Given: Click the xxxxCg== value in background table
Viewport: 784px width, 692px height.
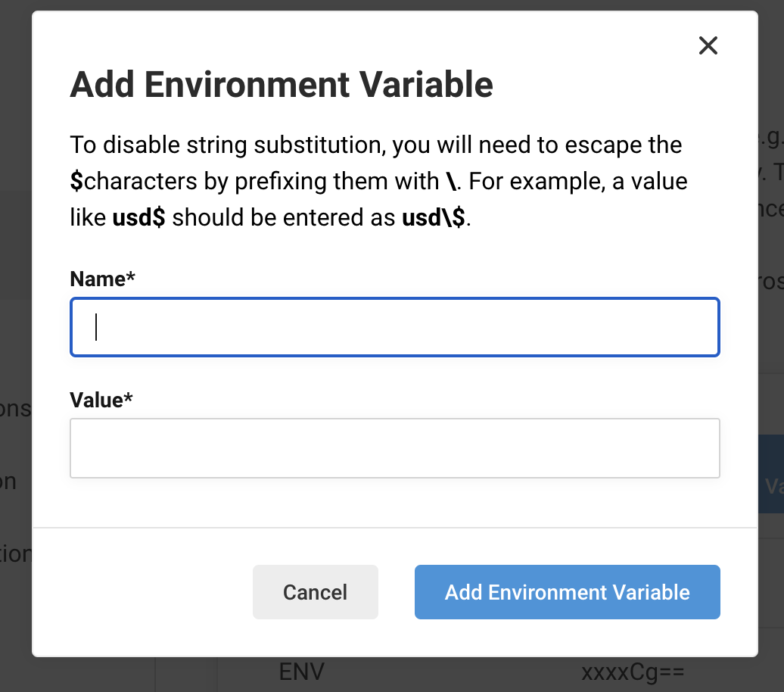Looking at the screenshot, I should [x=633, y=672].
